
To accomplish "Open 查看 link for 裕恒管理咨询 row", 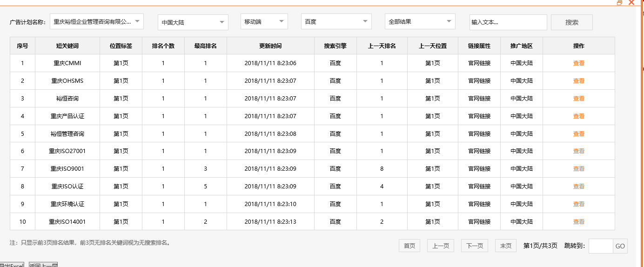I will 579,134.
